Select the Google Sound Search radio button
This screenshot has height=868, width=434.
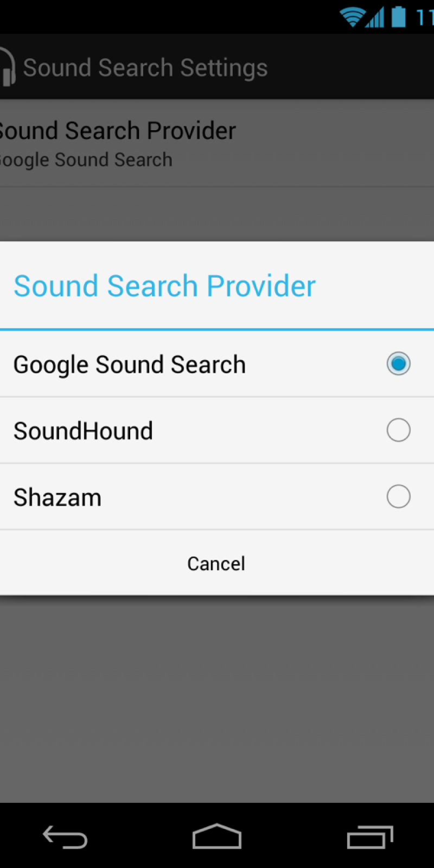[398, 364]
